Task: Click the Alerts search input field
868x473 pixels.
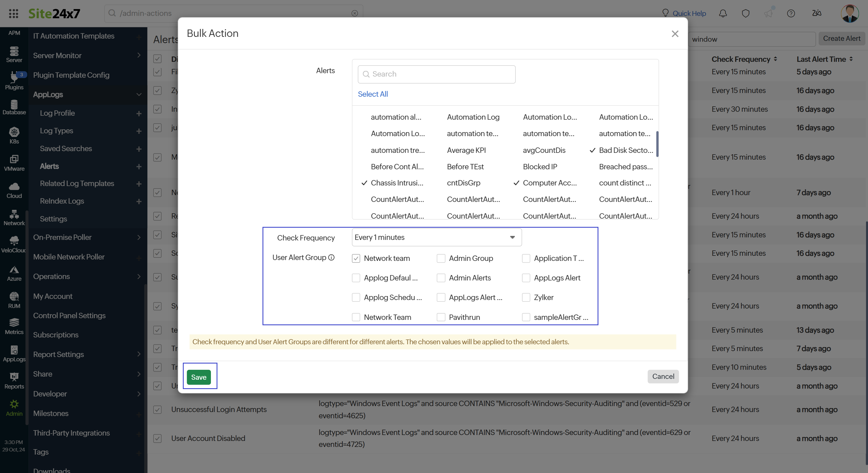Action: (x=437, y=74)
